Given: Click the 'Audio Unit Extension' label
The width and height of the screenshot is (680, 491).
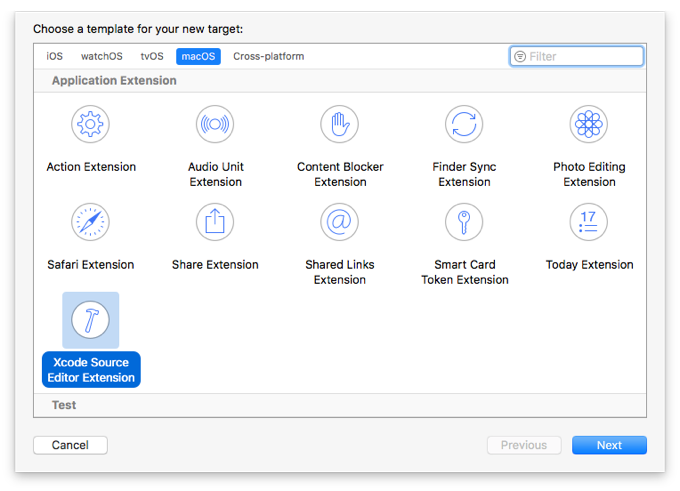Looking at the screenshot, I should (x=216, y=174).
